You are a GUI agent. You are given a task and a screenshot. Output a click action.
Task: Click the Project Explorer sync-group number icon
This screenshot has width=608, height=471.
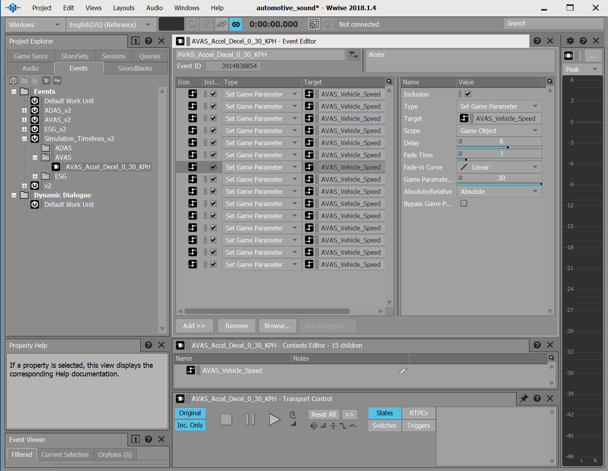(135, 41)
